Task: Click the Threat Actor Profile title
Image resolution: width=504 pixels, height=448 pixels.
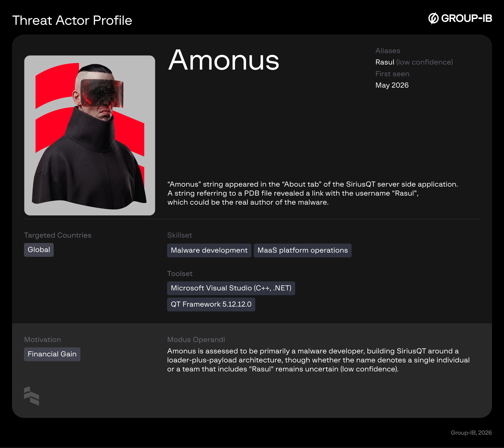Action: [x=72, y=20]
